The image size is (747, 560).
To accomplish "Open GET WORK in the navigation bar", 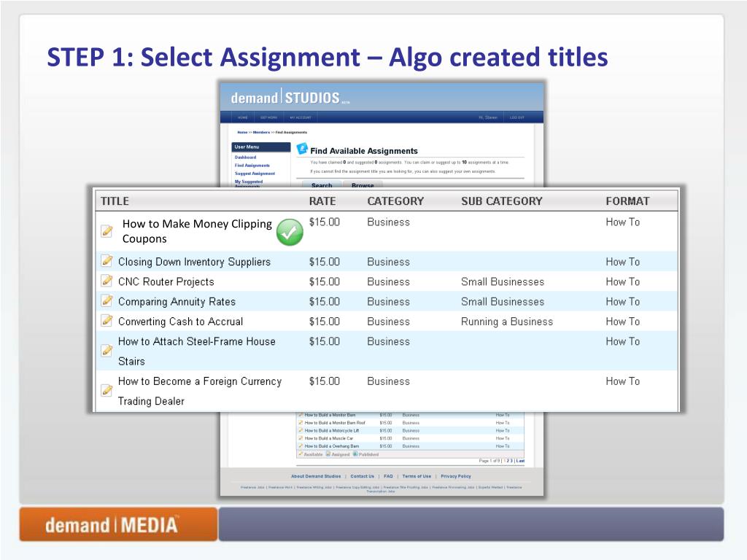I will pos(268,117).
